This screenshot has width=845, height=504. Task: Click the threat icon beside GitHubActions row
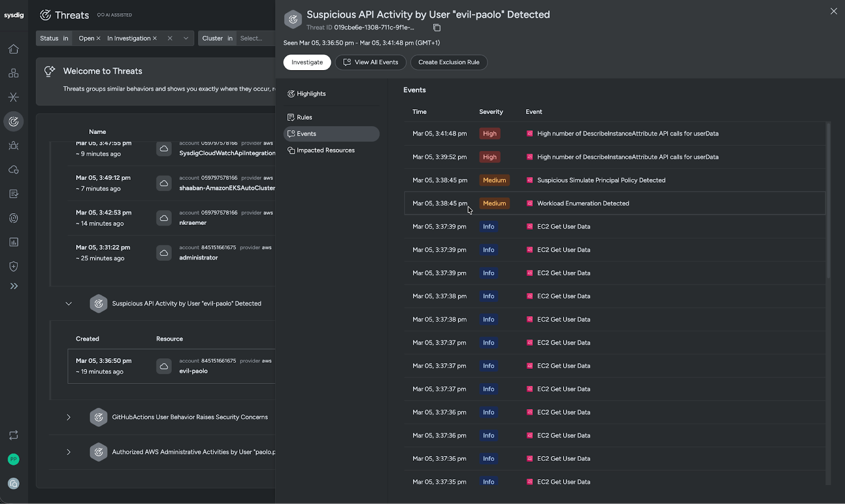tap(99, 417)
